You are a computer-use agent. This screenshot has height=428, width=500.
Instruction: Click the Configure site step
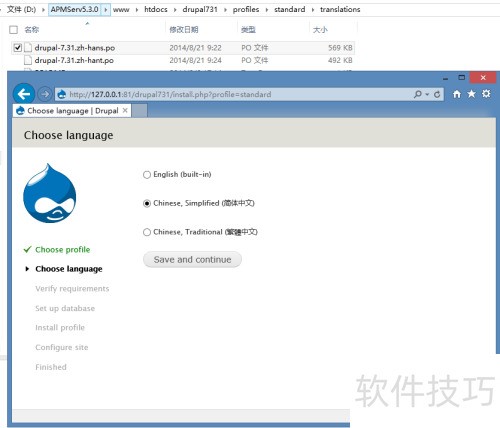coord(62,347)
